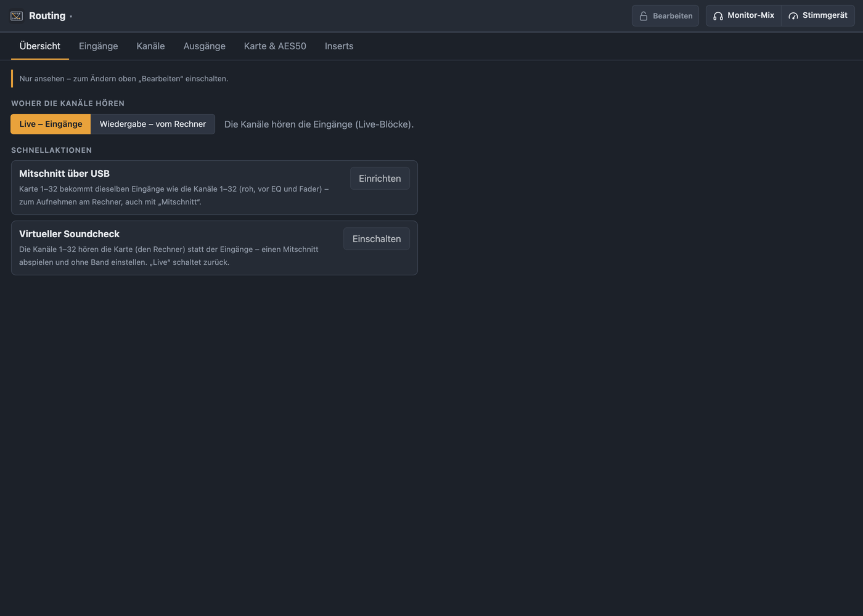Click the tuner gauge icon for Stimmgerät
The height and width of the screenshot is (616, 863).
[x=793, y=16]
